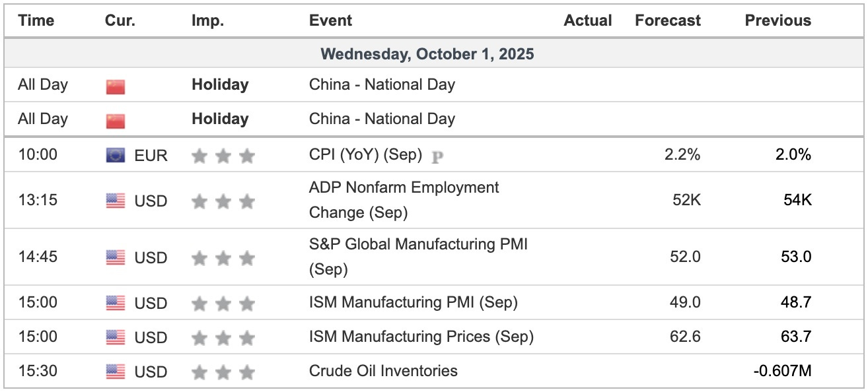The height and width of the screenshot is (392, 868).
Task: Click the Event column header
Action: coord(330,20)
